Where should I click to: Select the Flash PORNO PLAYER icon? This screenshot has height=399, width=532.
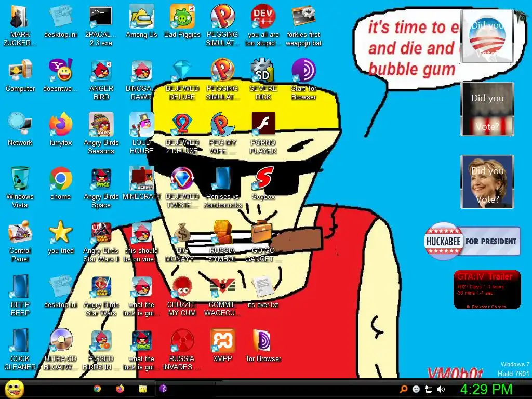[263, 134]
